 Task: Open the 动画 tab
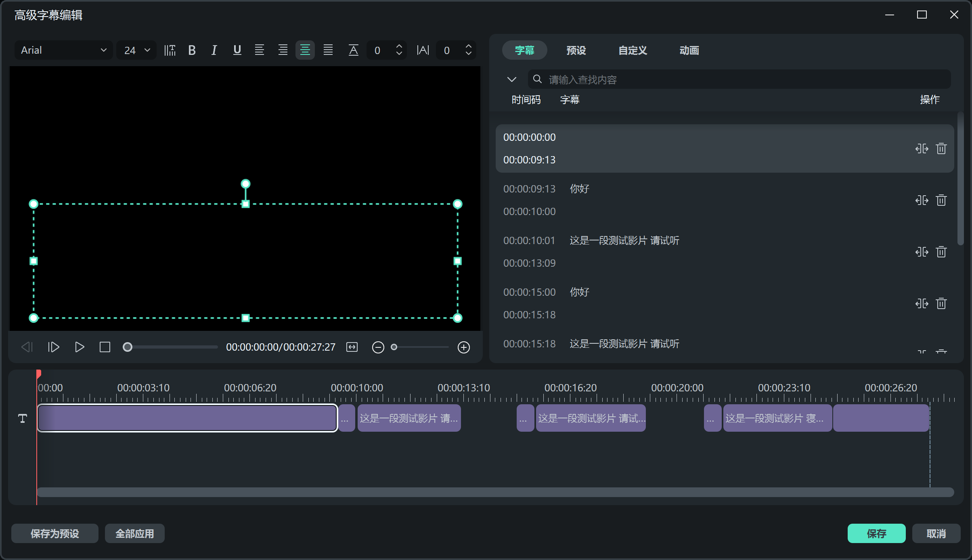pyautogui.click(x=689, y=50)
